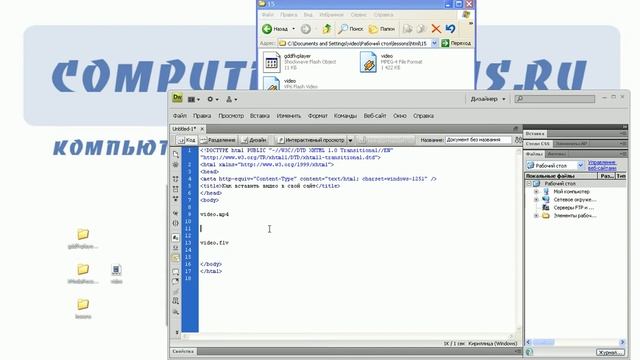
Task: Expand the Элементы рабоч... tree node
Action: coord(536,216)
